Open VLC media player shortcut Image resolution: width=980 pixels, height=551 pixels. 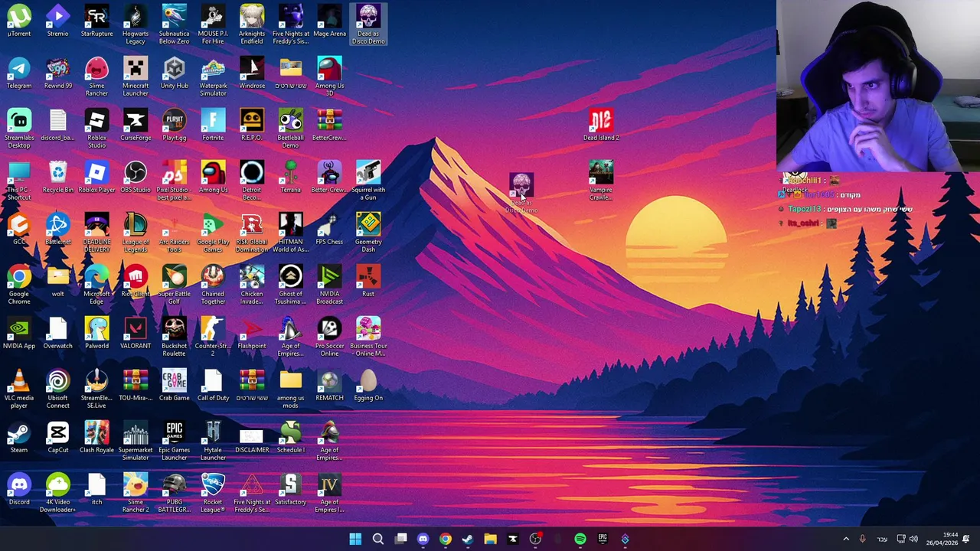point(19,389)
